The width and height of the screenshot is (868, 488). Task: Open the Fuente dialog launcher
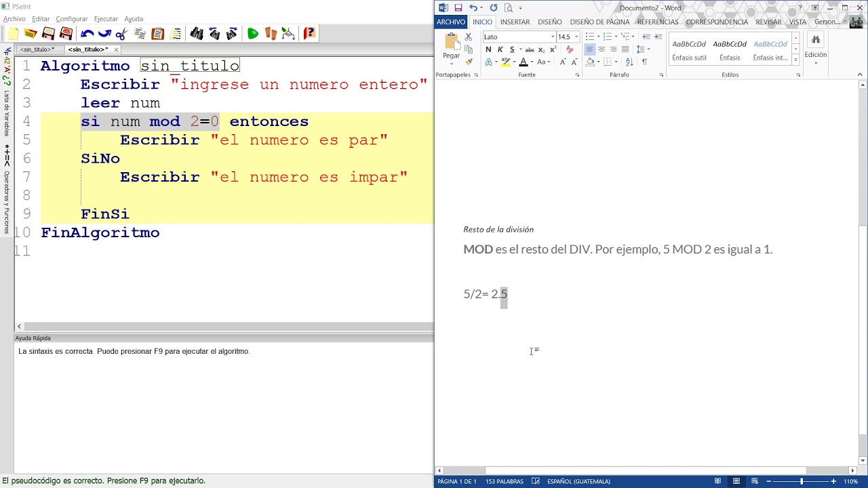pyautogui.click(x=577, y=75)
